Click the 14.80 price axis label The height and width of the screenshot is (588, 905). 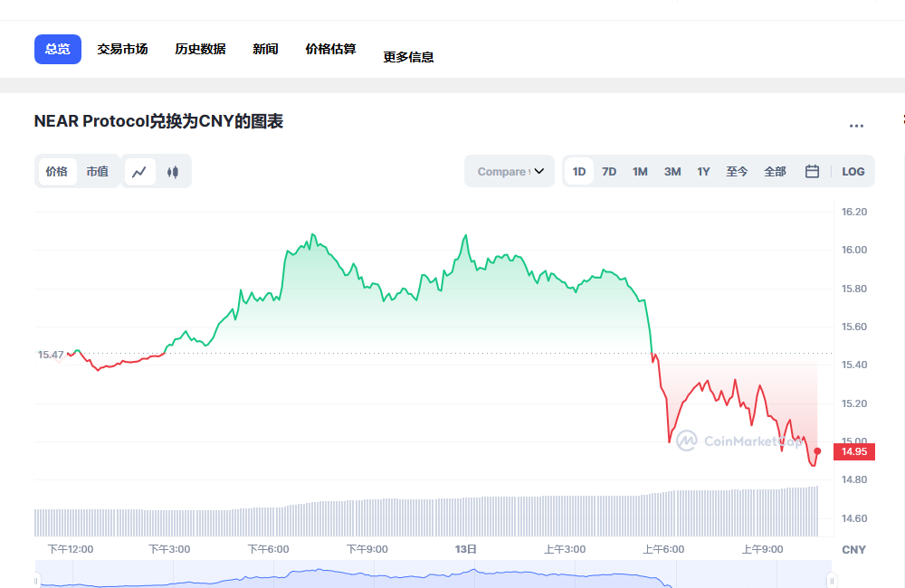click(x=854, y=479)
